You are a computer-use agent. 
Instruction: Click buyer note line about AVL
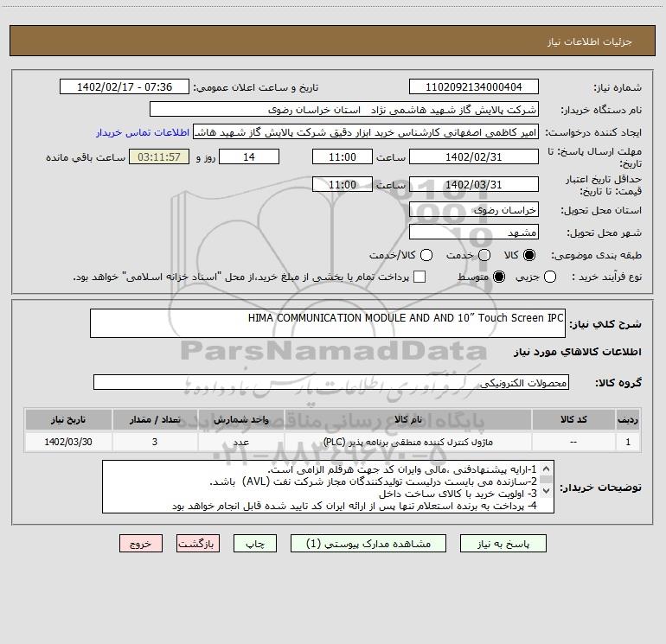374,481
